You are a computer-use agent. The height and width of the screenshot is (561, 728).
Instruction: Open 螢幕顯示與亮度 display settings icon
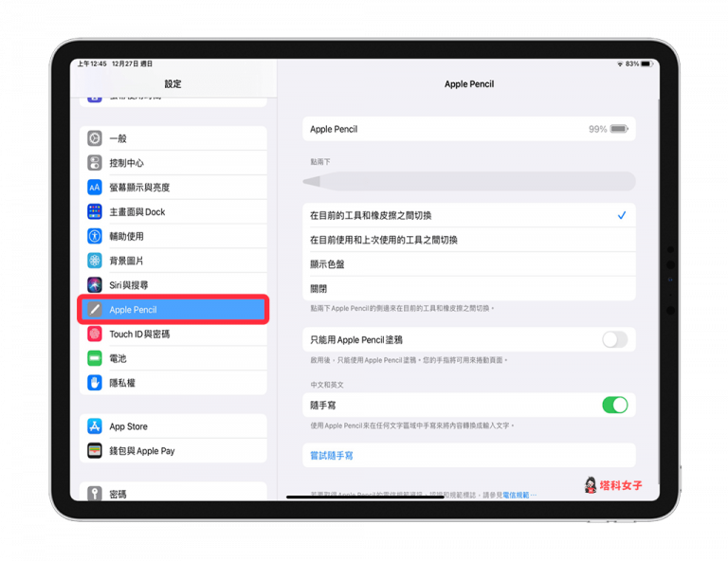click(95, 188)
